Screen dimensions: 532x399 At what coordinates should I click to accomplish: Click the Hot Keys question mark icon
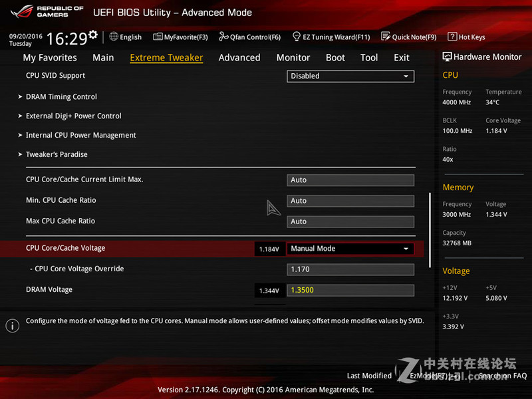pos(452,37)
